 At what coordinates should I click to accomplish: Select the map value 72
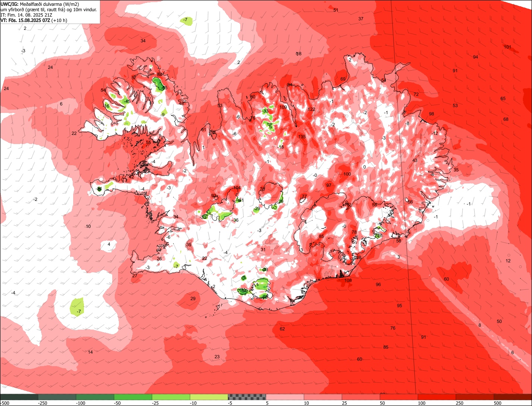coord(416,95)
